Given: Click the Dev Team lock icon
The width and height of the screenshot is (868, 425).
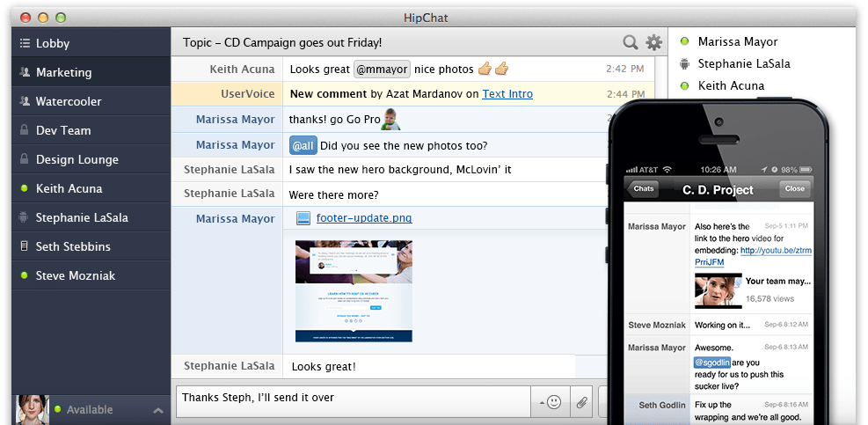Looking at the screenshot, I should pyautogui.click(x=24, y=130).
